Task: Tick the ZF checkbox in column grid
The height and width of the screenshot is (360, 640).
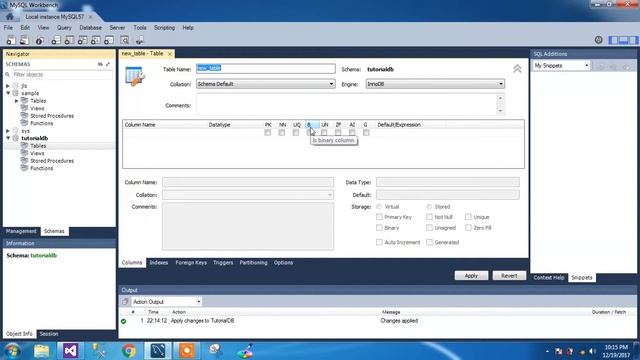Action: click(338, 133)
